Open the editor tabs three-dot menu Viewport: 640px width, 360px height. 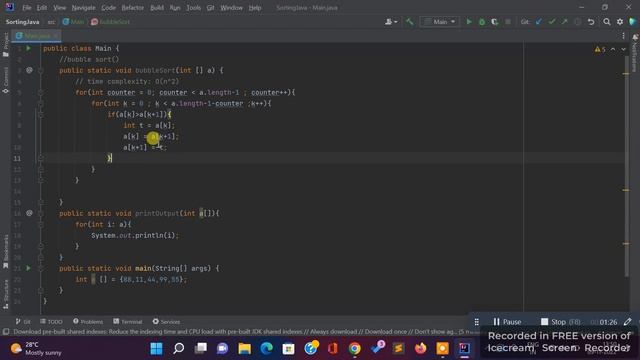pos(623,36)
